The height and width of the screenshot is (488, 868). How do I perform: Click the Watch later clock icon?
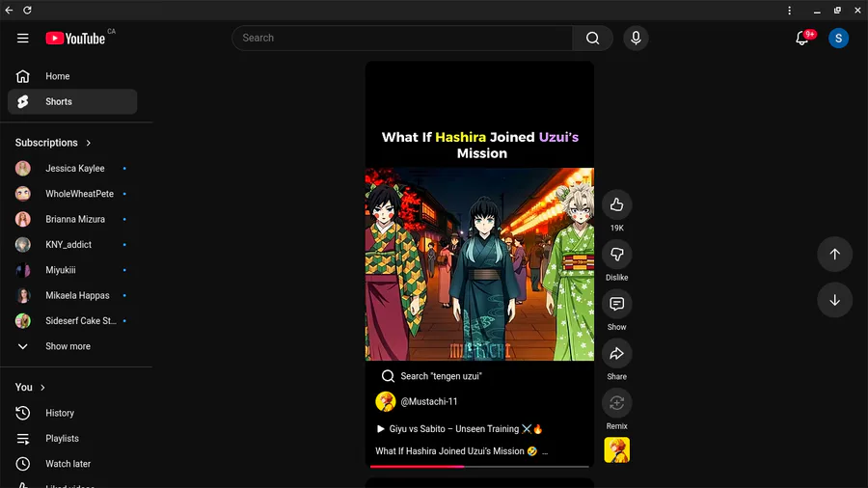click(23, 464)
